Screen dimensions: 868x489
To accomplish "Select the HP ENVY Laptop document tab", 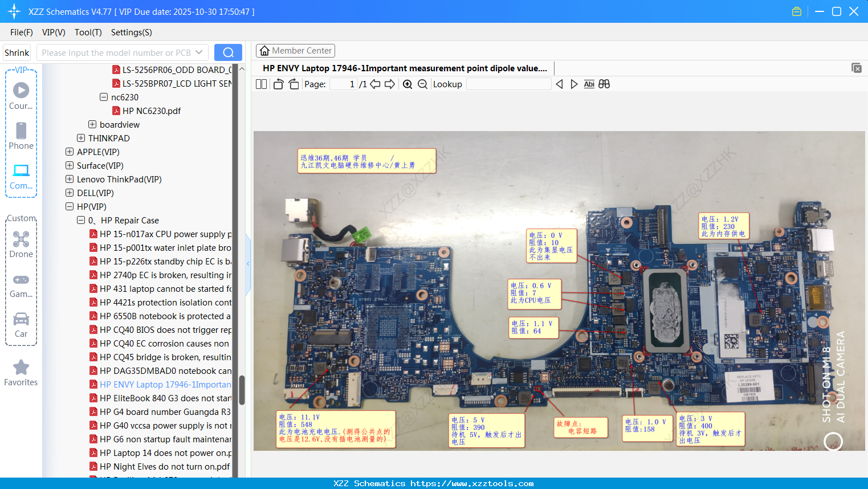I will tap(405, 68).
